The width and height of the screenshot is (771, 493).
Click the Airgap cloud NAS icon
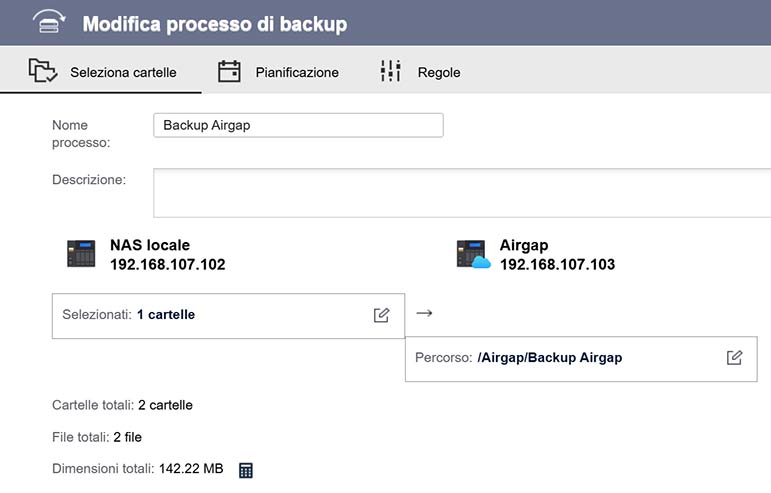click(x=472, y=254)
